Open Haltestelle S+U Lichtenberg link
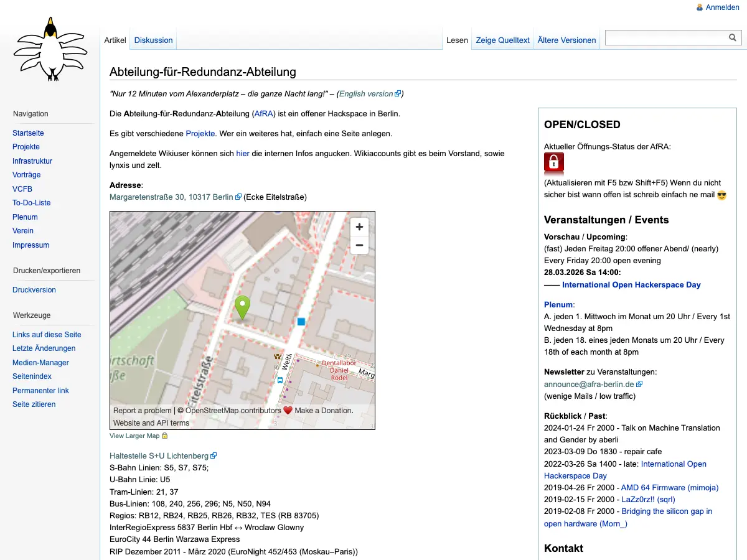Image resolution: width=747 pixels, height=560 pixels. point(163,456)
